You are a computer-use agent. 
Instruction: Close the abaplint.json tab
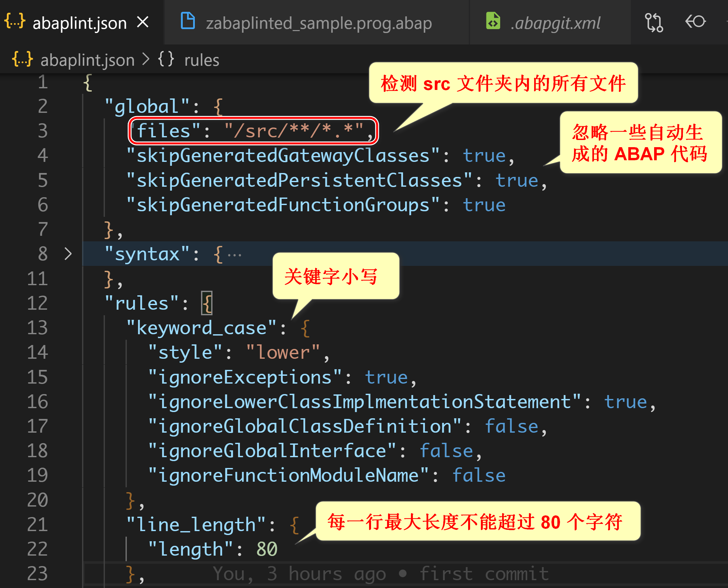(143, 22)
